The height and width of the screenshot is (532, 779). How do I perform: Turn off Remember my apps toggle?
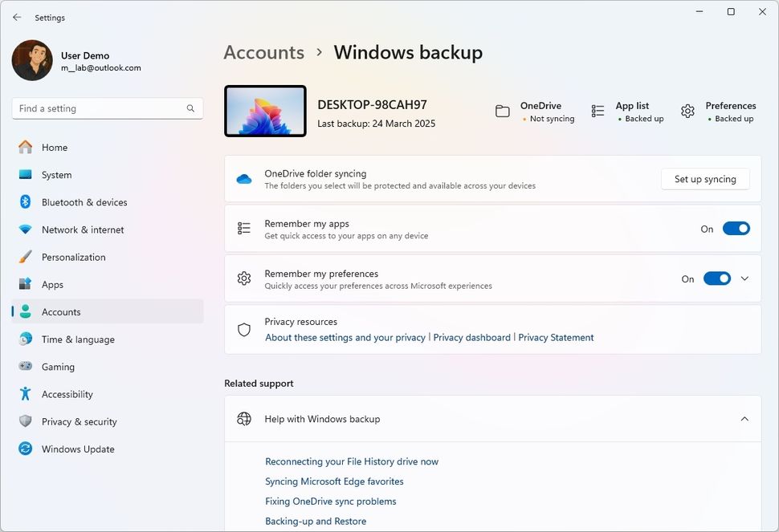coord(736,229)
